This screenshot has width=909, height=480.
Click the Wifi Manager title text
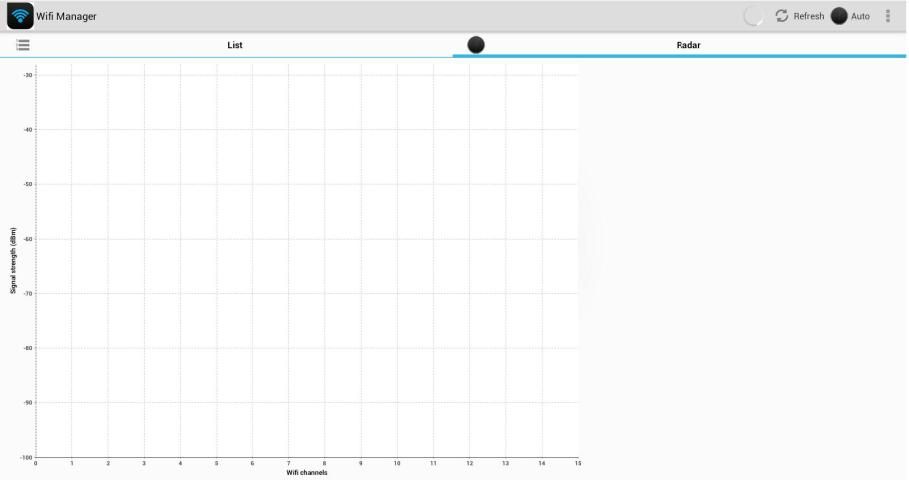coord(66,16)
